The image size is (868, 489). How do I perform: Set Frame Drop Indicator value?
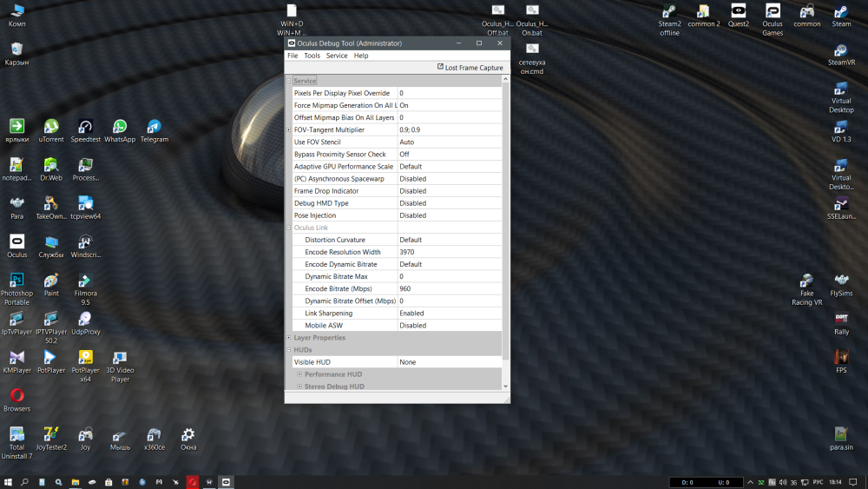tap(450, 191)
